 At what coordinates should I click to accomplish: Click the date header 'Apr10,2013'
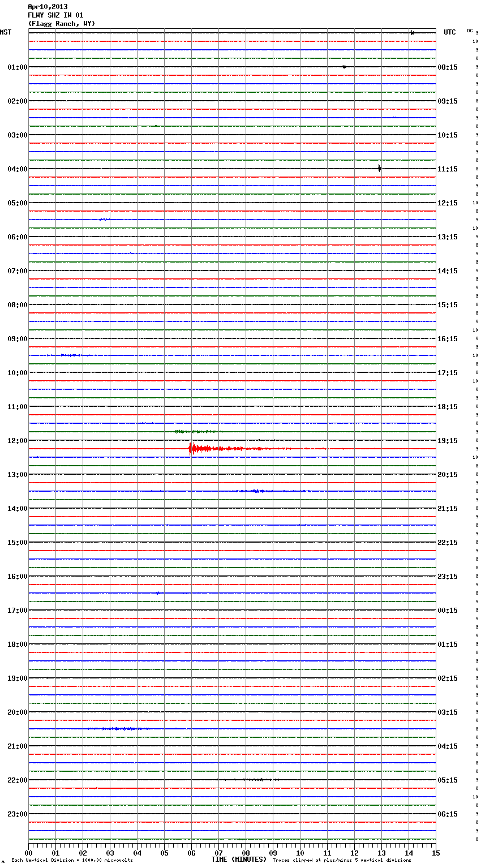[48, 7]
